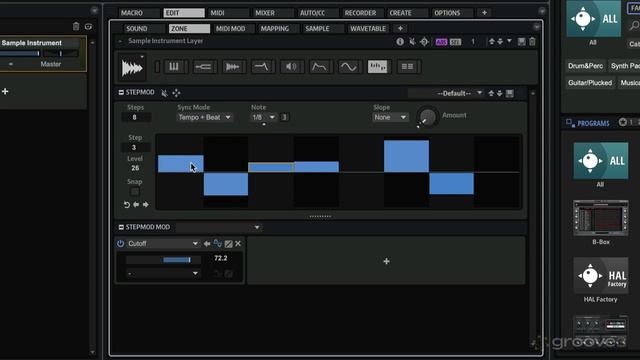Delete program with trash icon in left panel
The height and width of the screenshot is (360, 640).
pyautogui.click(x=76, y=27)
